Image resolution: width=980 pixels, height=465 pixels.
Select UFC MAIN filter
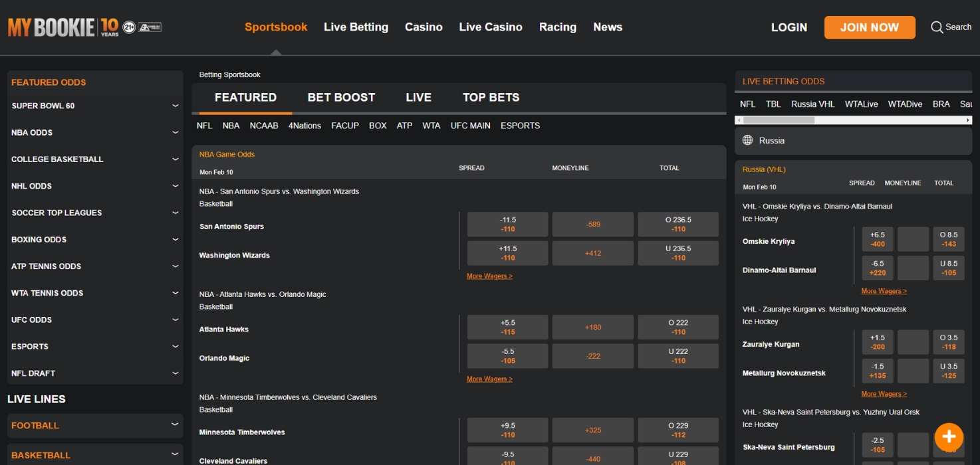pyautogui.click(x=470, y=126)
